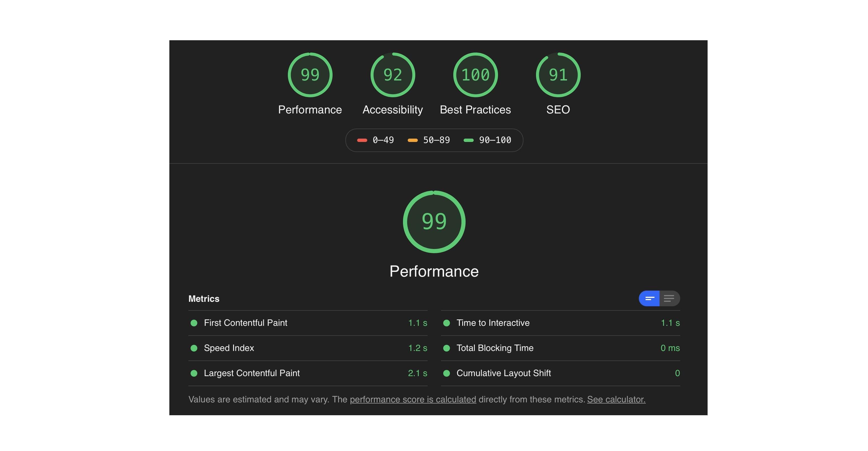This screenshot has height=451, width=868.
Task: Click the red 0-49 range indicator icon
Action: [x=362, y=139]
